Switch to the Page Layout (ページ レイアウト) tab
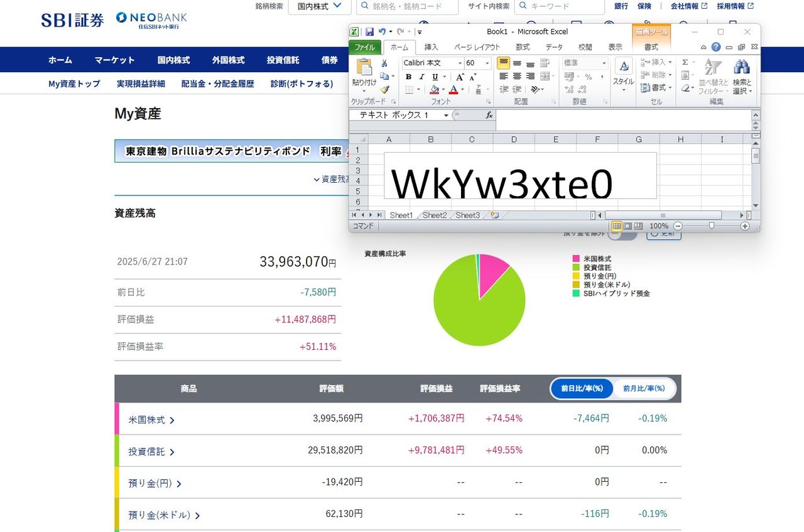 point(477,47)
